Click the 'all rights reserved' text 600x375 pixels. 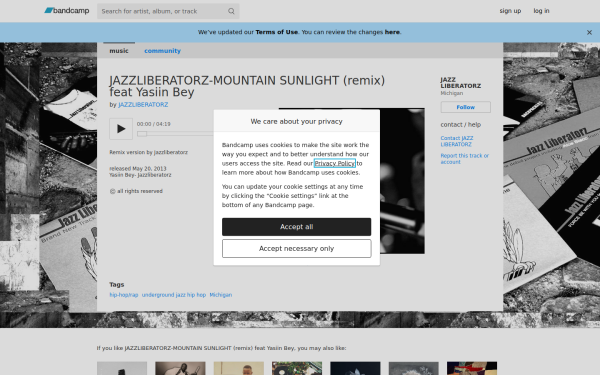tap(140, 191)
